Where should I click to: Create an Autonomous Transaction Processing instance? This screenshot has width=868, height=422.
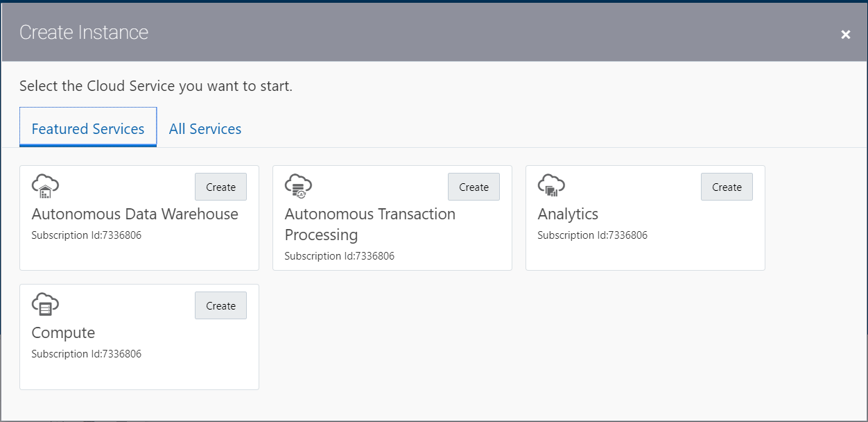coord(474,186)
